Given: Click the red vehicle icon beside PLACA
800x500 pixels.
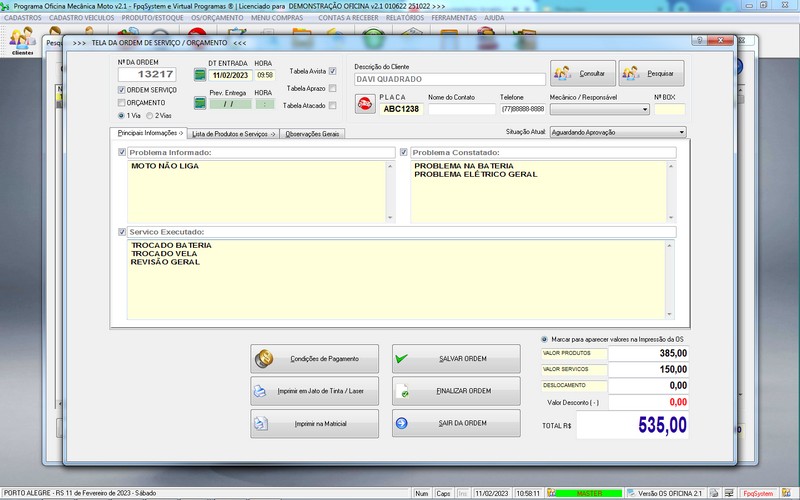Looking at the screenshot, I should [x=365, y=104].
